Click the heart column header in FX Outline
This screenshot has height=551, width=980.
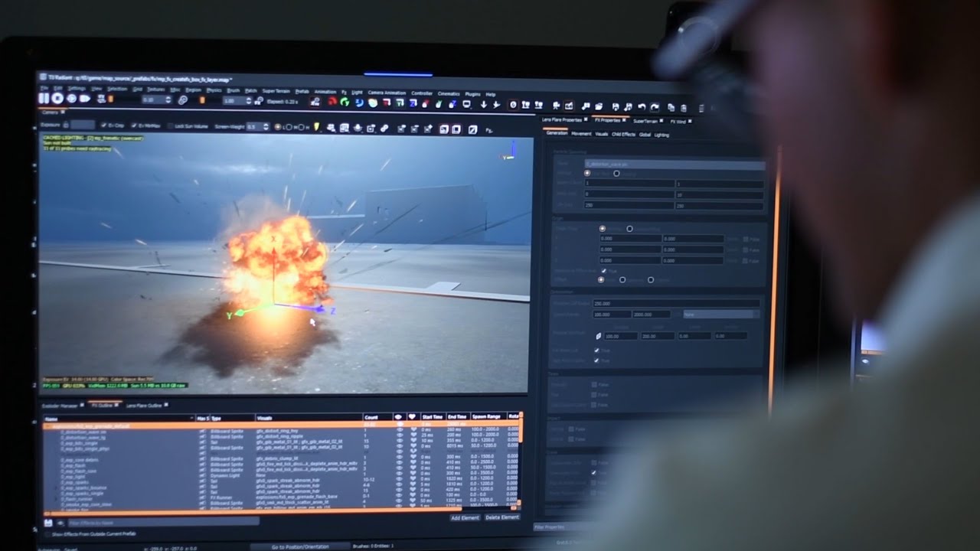[412, 417]
